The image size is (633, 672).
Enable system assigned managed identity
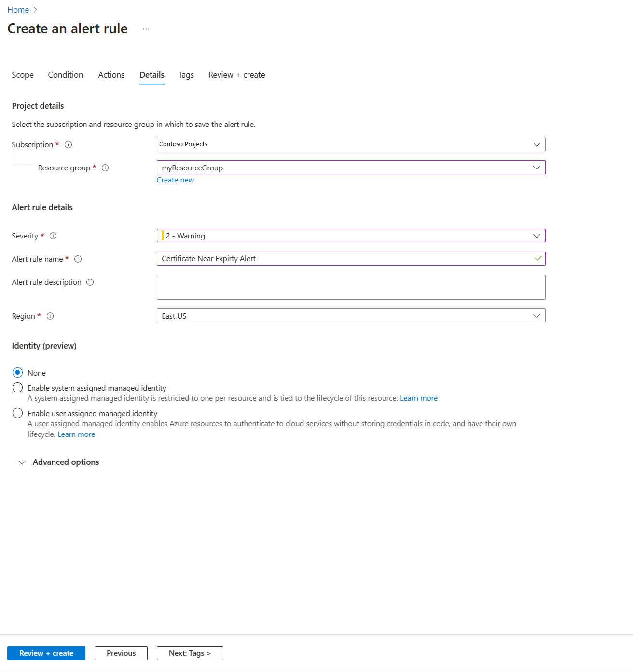point(17,387)
